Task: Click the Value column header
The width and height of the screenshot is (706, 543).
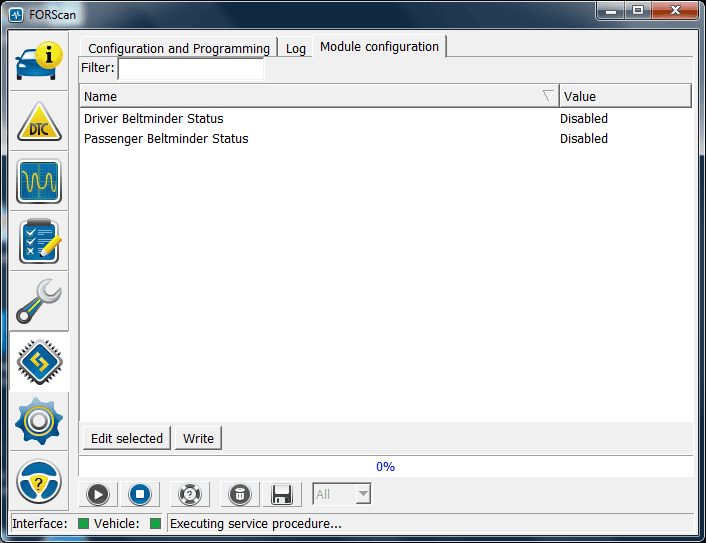Action: [x=625, y=96]
